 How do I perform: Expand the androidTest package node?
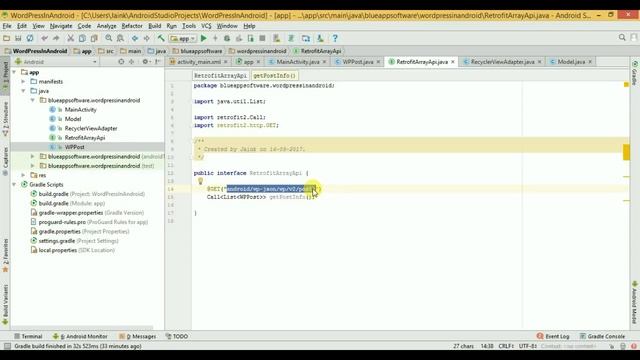(33, 157)
